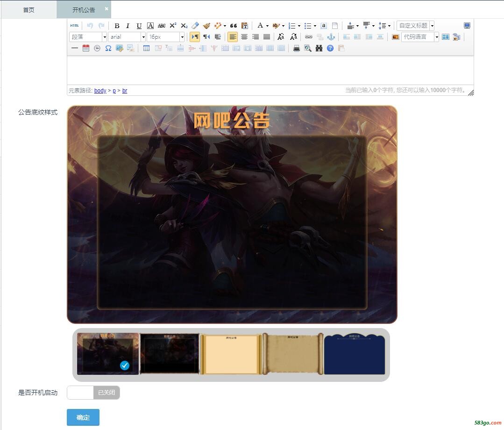504x430 pixels.
Task: Insert a blockquote
Action: tap(234, 26)
